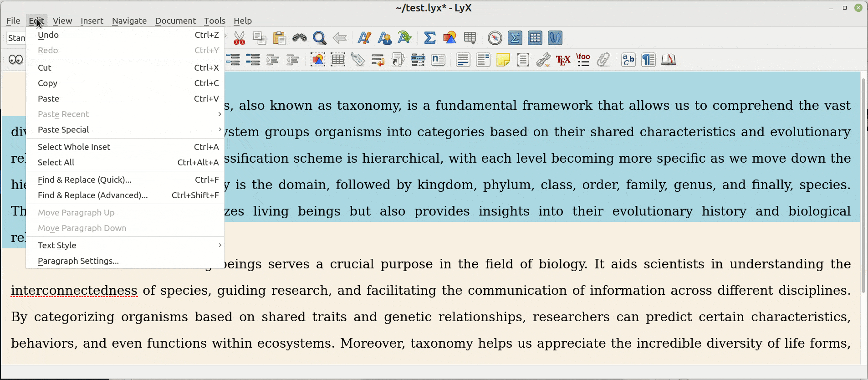Open the Document menu
Viewport: 868px width, 380px height.
pyautogui.click(x=175, y=21)
